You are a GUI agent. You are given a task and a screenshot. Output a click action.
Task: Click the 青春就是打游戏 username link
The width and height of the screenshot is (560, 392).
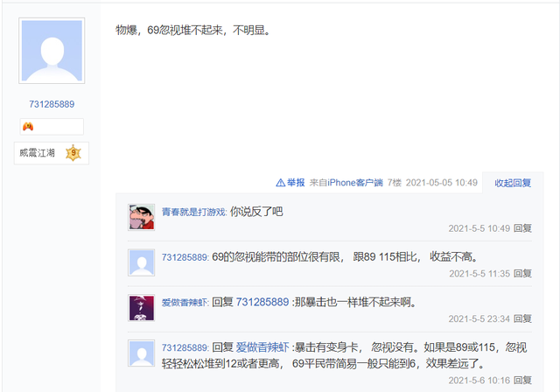click(194, 212)
